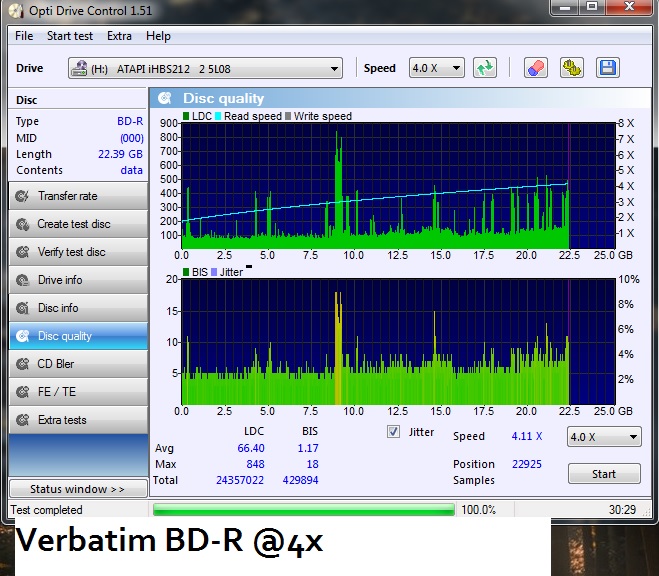
Task: Click the LDC peak in the upper graph
Action: (337, 134)
